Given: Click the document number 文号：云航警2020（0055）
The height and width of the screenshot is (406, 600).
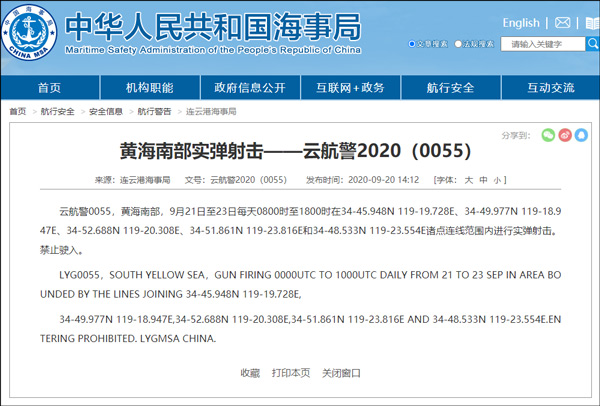Looking at the screenshot, I should [236, 180].
